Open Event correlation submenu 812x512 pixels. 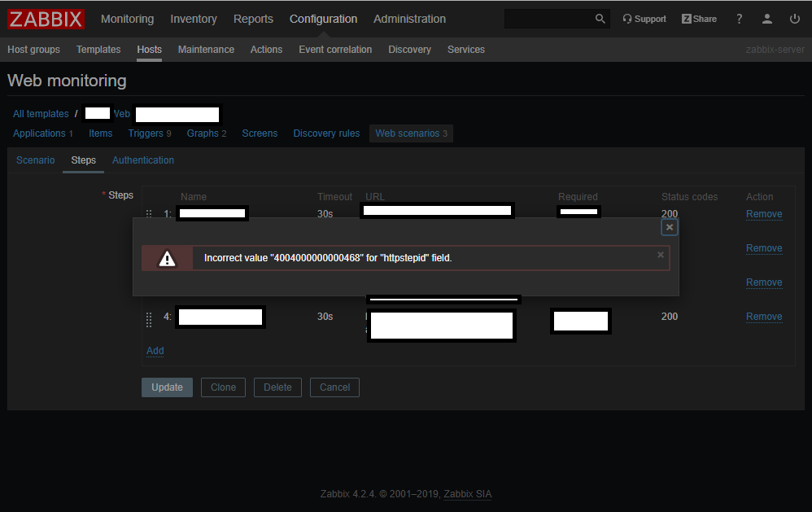(x=335, y=49)
